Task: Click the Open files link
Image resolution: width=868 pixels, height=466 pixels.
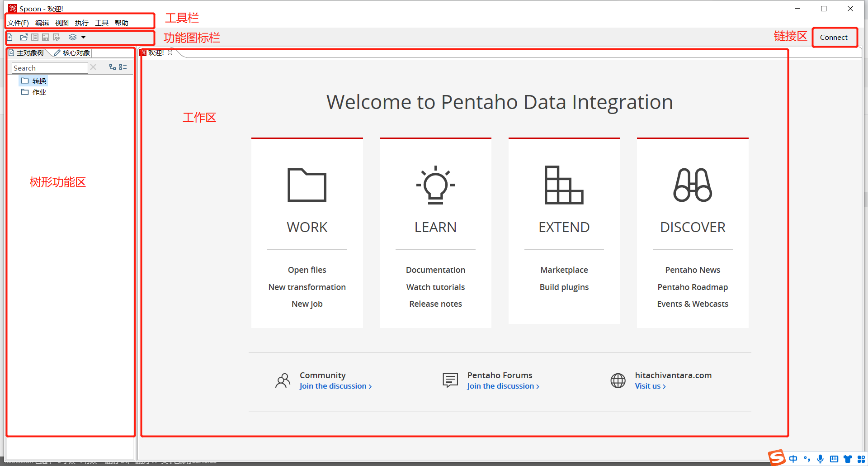Action: [x=307, y=270]
